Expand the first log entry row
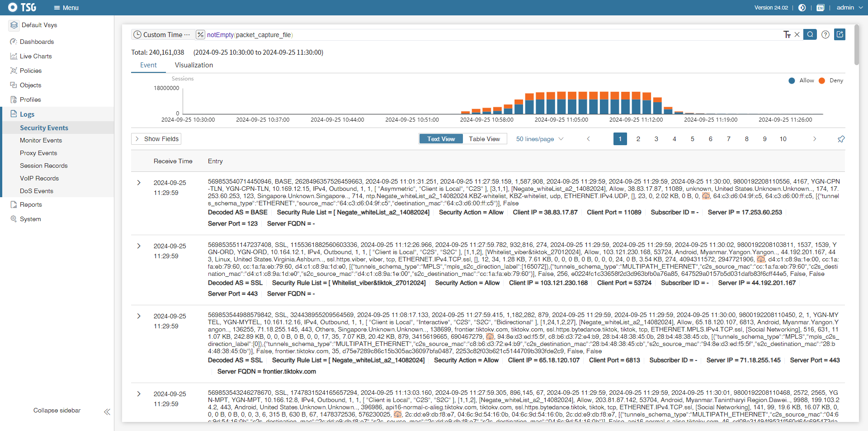This screenshot has height=431, width=868. pyautogui.click(x=139, y=183)
